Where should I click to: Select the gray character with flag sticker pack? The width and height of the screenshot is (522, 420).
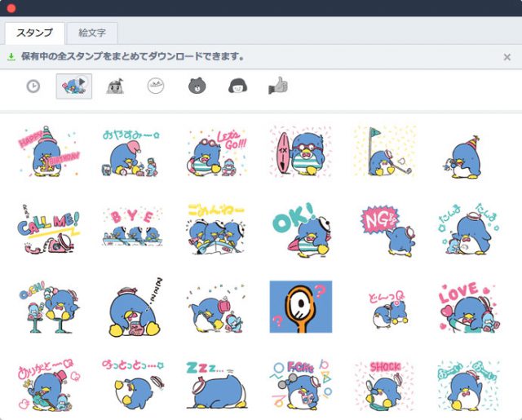pos(115,86)
